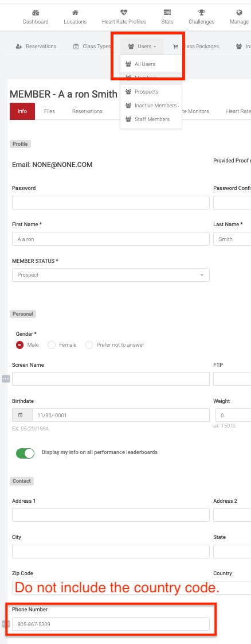Expand the MEMBER STATUS Prospect dropdown
251x644 pixels.
tap(111, 275)
